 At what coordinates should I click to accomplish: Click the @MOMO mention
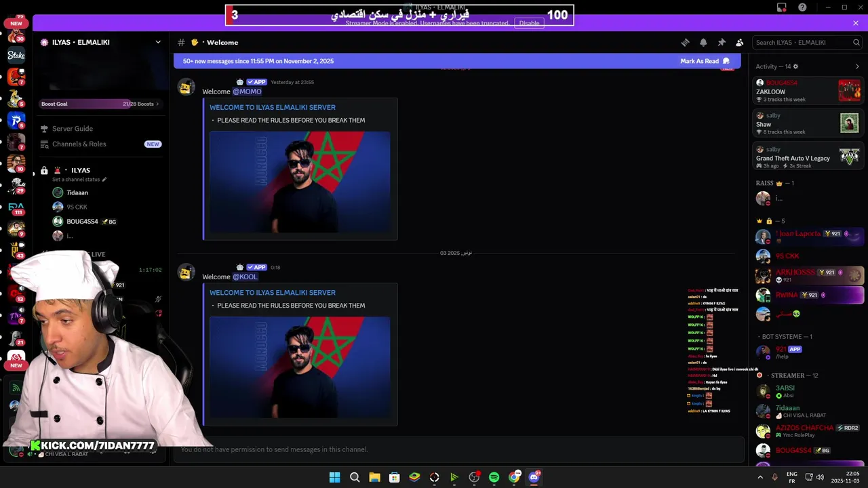coord(247,91)
